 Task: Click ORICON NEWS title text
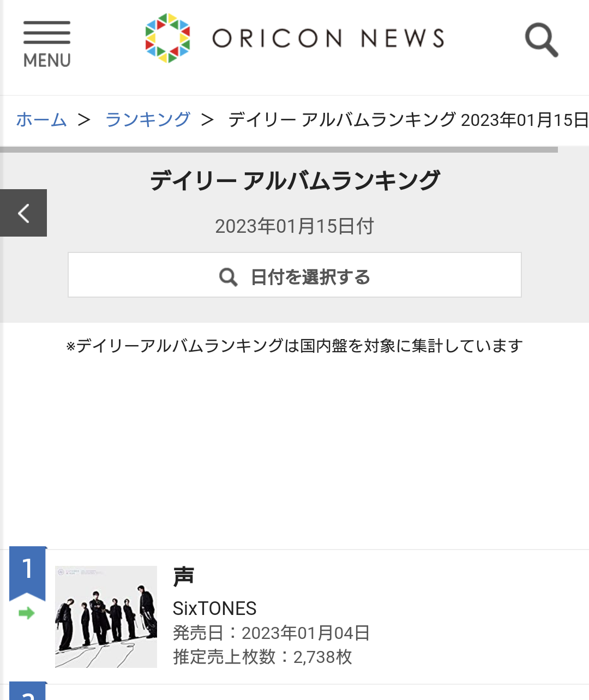[328, 39]
